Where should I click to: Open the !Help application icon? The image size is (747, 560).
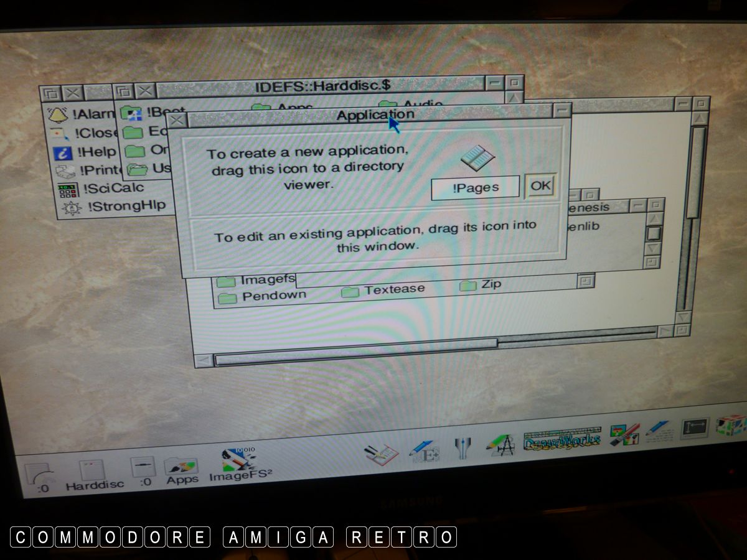(62, 152)
